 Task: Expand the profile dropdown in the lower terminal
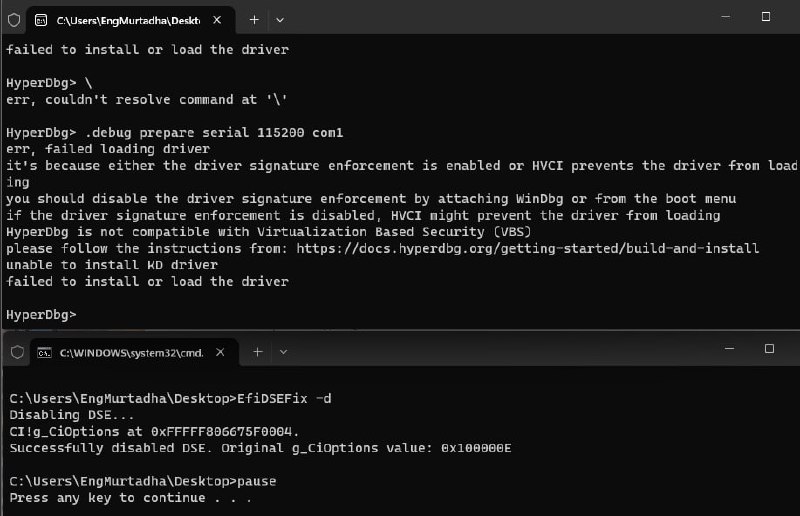pyautogui.click(x=283, y=352)
